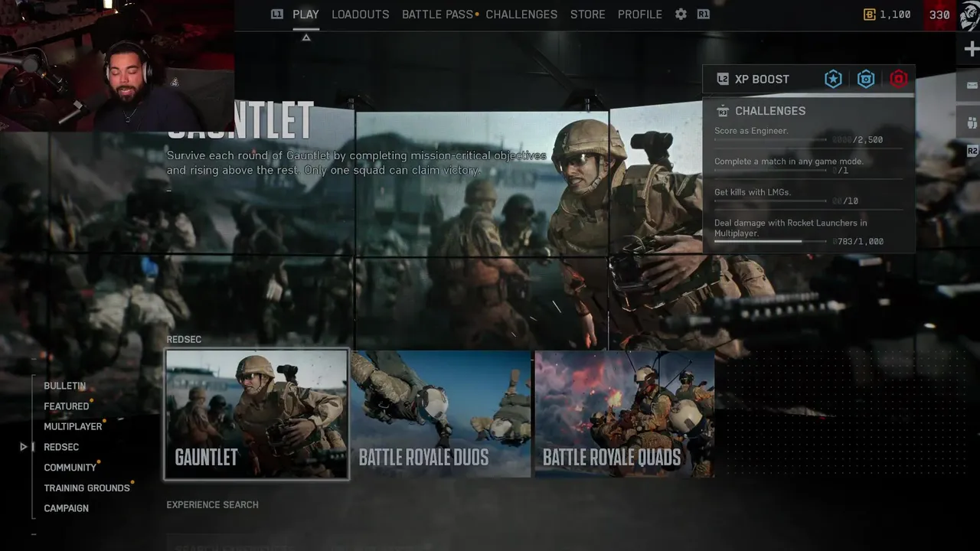
Task: Click the R1 bumper icon beside the gear
Action: click(704, 14)
